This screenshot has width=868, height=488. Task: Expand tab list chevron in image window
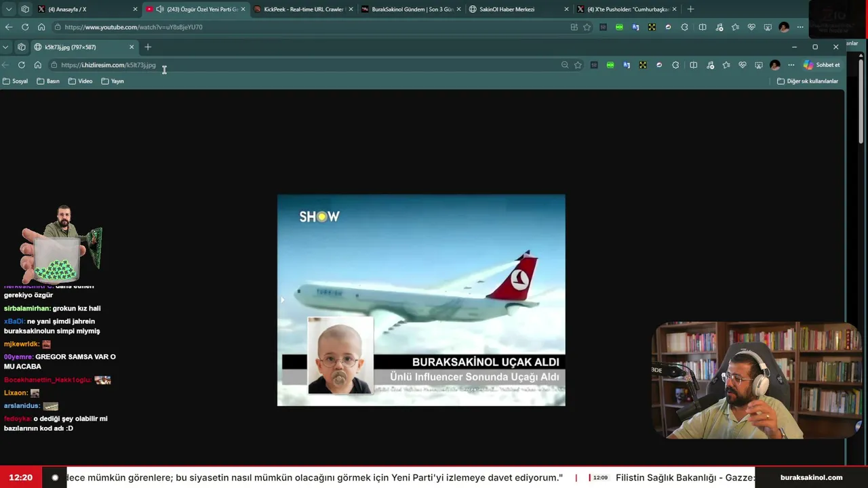pos(5,47)
